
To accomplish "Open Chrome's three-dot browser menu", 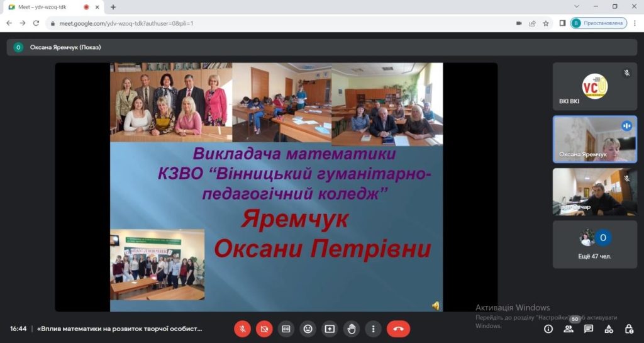I will 635,23.
